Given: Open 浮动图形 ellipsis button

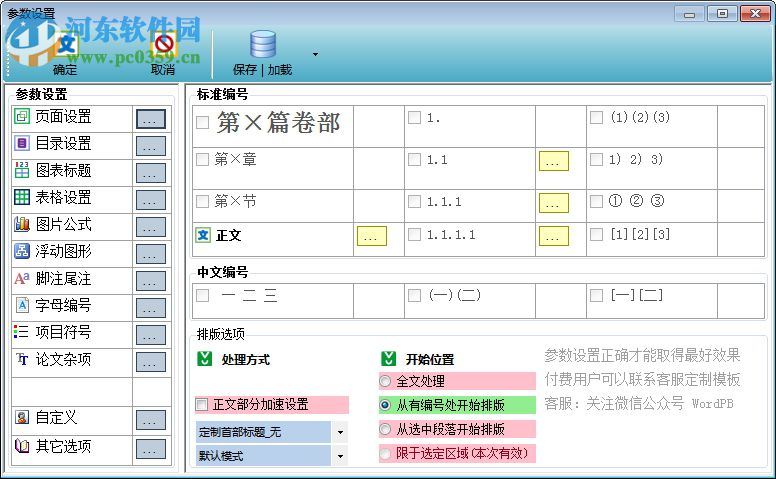Looking at the screenshot, I should click(x=151, y=254).
